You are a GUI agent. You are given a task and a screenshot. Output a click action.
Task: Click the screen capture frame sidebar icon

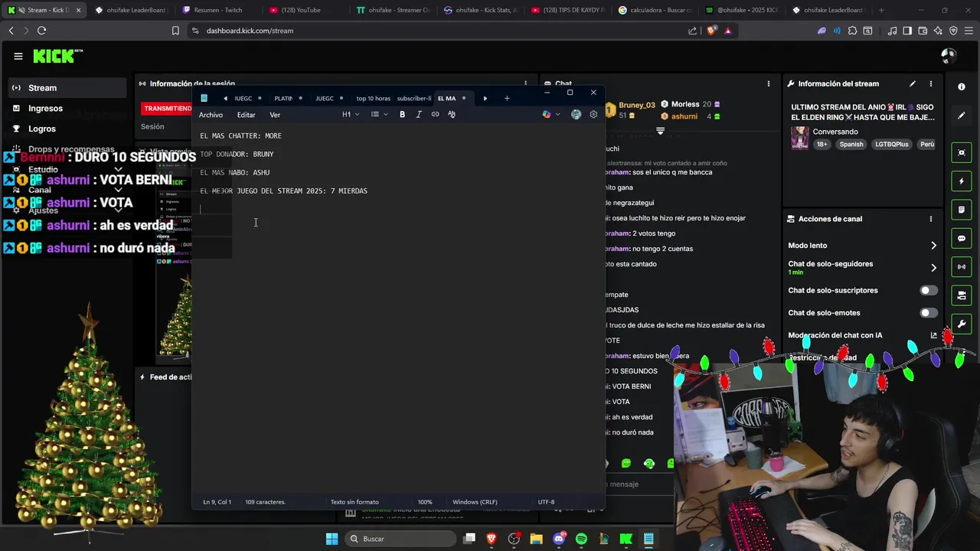962,152
